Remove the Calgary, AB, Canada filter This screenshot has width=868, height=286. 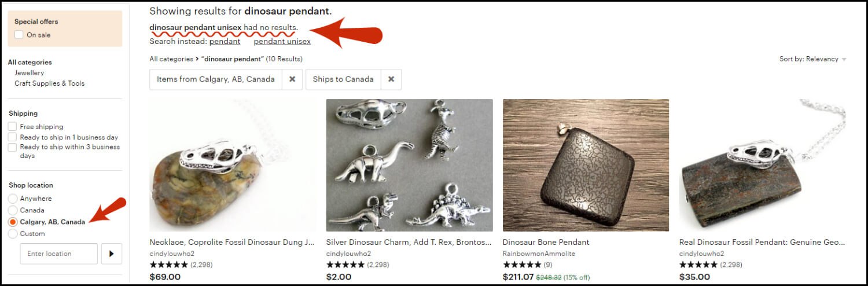tap(292, 79)
